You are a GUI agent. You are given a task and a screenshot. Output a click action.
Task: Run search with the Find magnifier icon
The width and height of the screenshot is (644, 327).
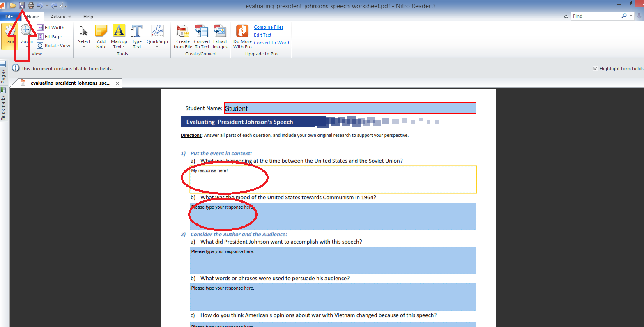click(624, 16)
